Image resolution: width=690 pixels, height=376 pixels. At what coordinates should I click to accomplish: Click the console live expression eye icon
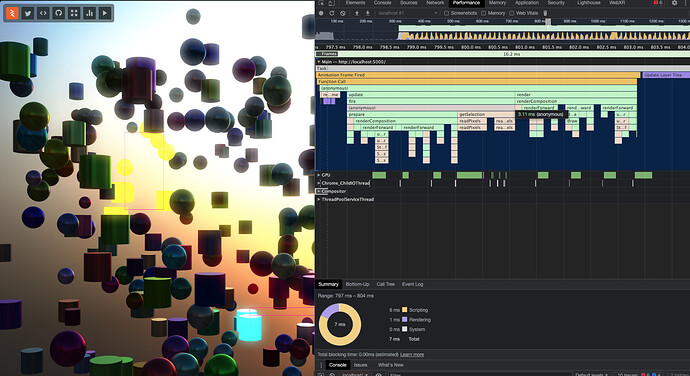378,375
